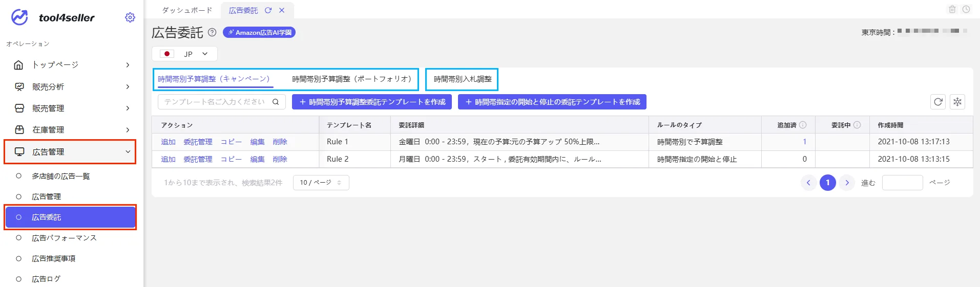Image resolution: width=980 pixels, height=287 pixels.
Task: Click the info icon beside 委託中 header
Action: (x=857, y=125)
